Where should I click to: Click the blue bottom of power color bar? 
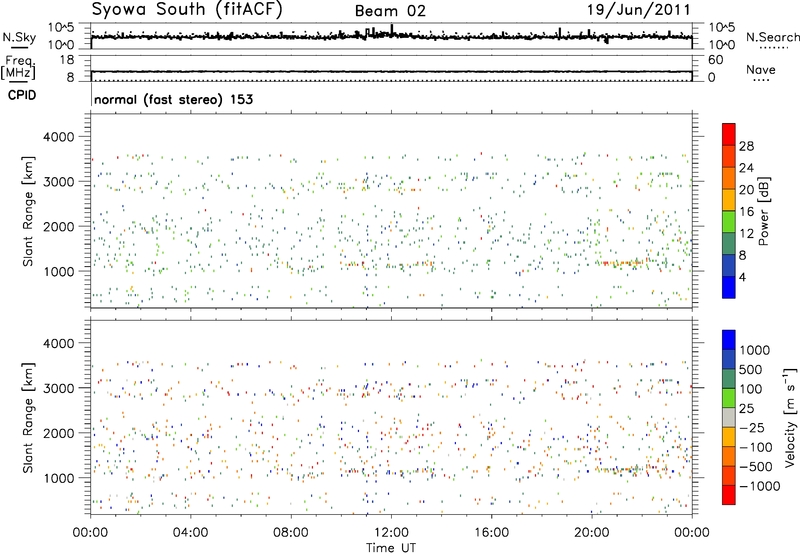tap(729, 287)
